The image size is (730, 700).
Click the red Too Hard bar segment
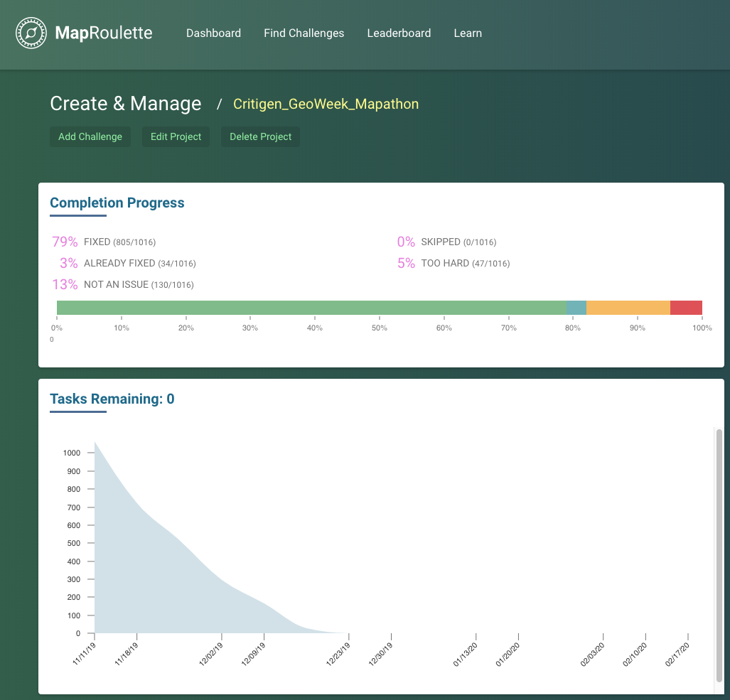tap(686, 308)
